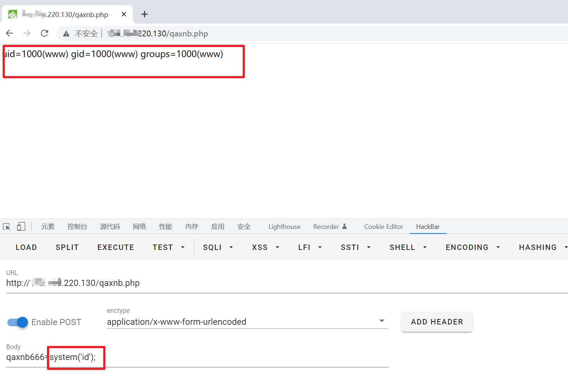Expand the LFI dropdown menu
568x392 pixels.
(310, 247)
